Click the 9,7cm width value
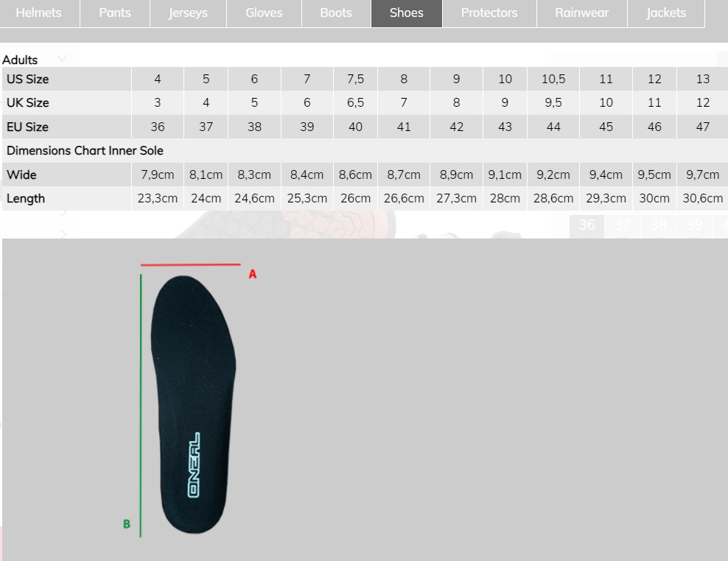The image size is (728, 561). point(703,174)
